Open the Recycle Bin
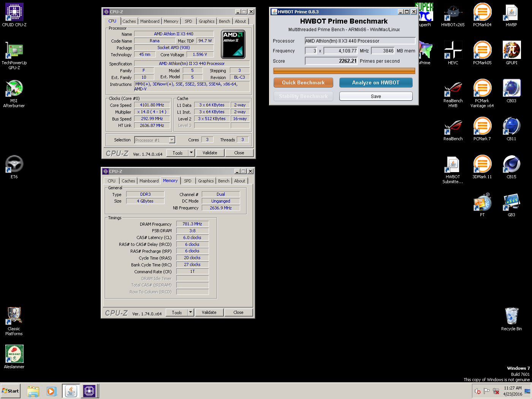Image resolution: width=532 pixels, height=399 pixels. tap(511, 319)
